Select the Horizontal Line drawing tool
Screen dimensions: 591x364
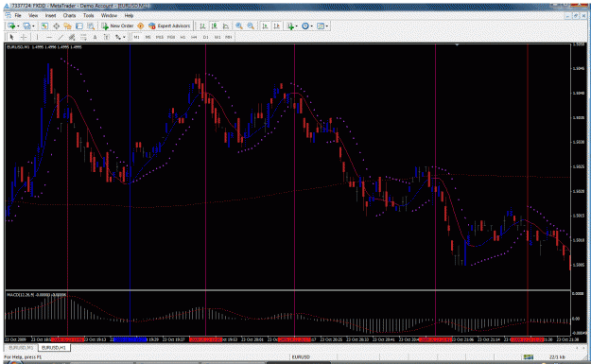(x=49, y=37)
